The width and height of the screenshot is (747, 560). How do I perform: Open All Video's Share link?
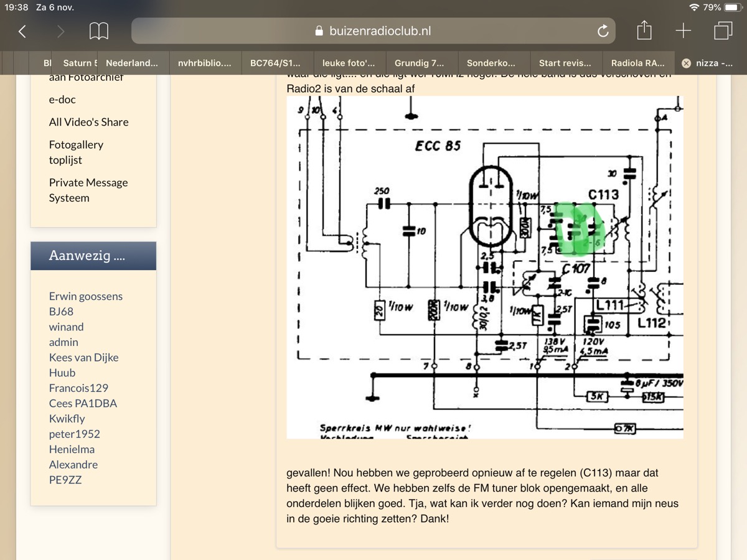tap(89, 122)
